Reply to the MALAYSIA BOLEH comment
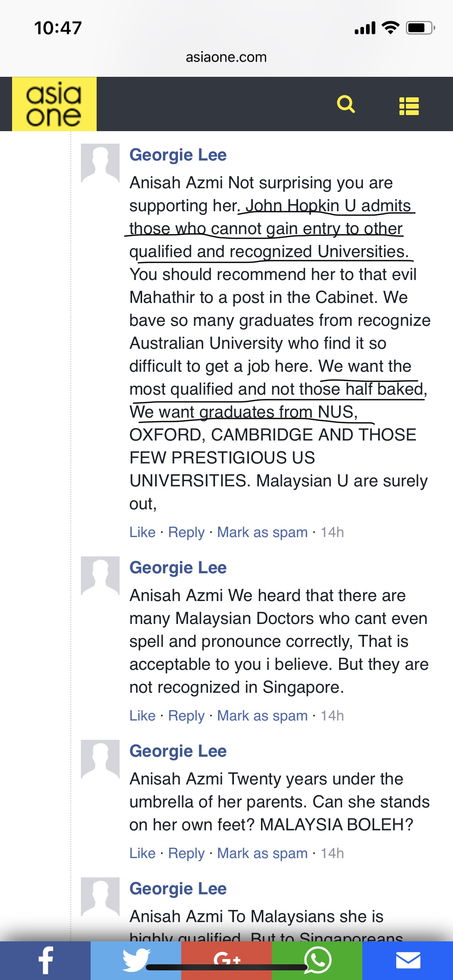Image resolution: width=453 pixels, height=980 pixels. (x=186, y=853)
